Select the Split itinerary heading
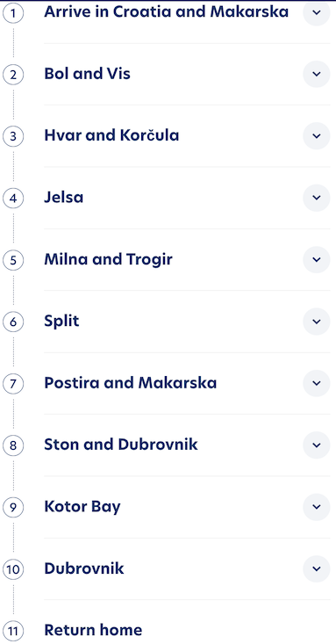Screen dimensions: 336x644 [x=61, y=322]
